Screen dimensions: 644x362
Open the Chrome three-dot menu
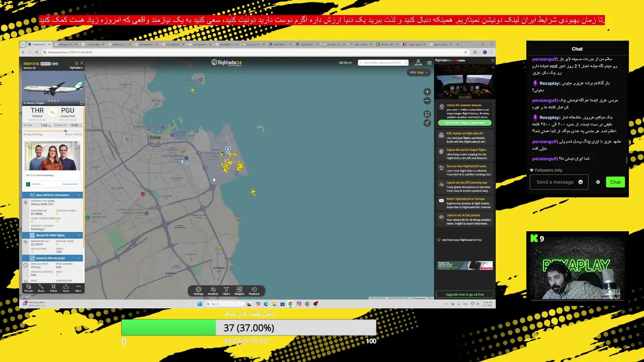point(492,52)
